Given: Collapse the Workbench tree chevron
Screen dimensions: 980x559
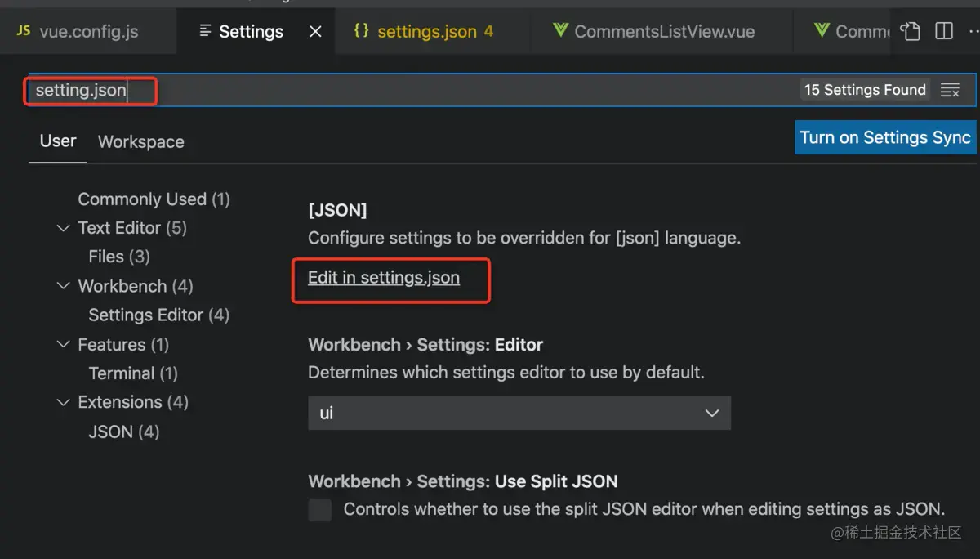Looking at the screenshot, I should pyautogui.click(x=63, y=286).
